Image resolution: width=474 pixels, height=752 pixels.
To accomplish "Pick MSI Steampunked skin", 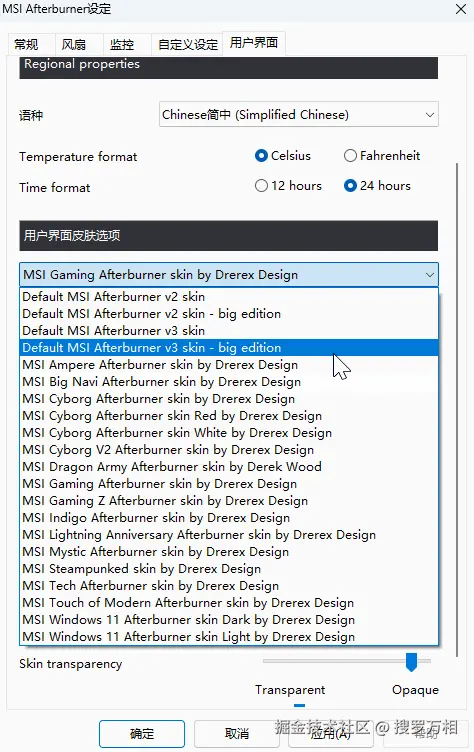I will tap(229, 569).
